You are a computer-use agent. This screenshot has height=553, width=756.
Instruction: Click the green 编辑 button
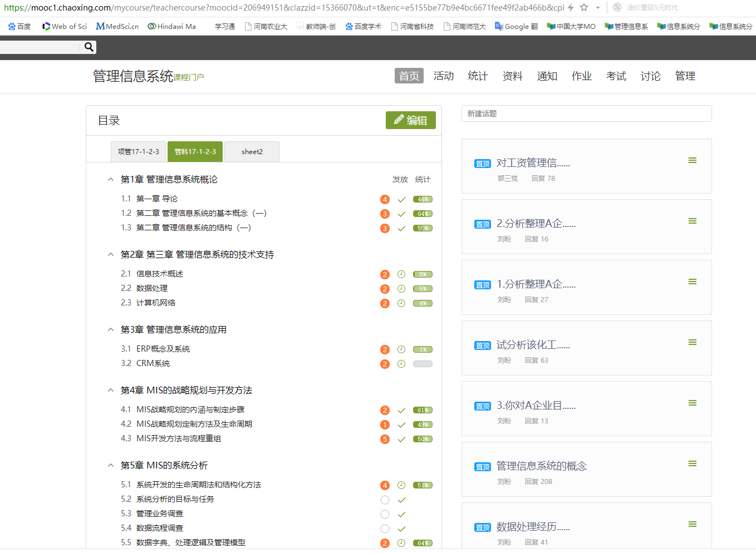pyautogui.click(x=411, y=120)
